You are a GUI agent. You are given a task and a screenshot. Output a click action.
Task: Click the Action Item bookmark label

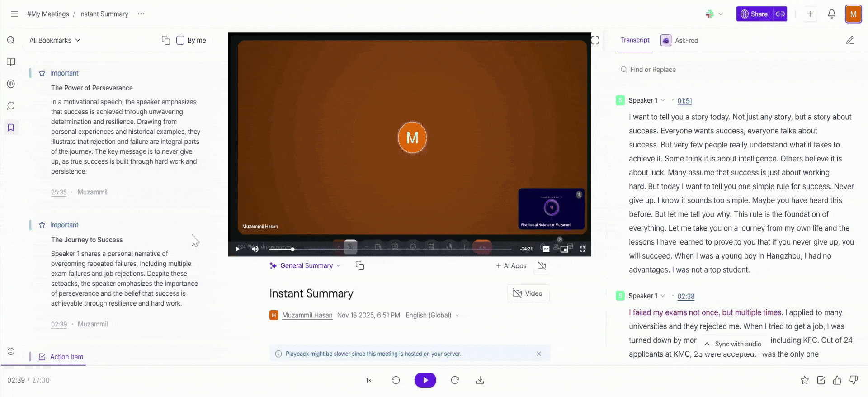click(66, 357)
